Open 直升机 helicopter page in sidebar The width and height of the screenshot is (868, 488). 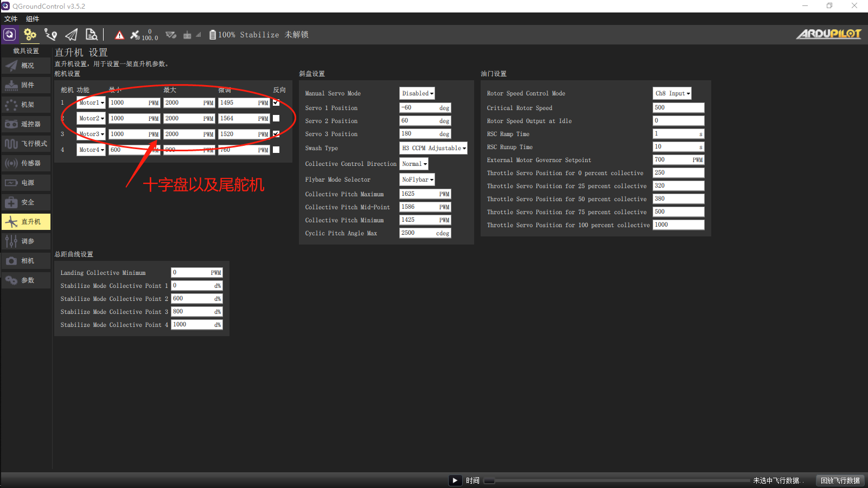click(x=26, y=222)
